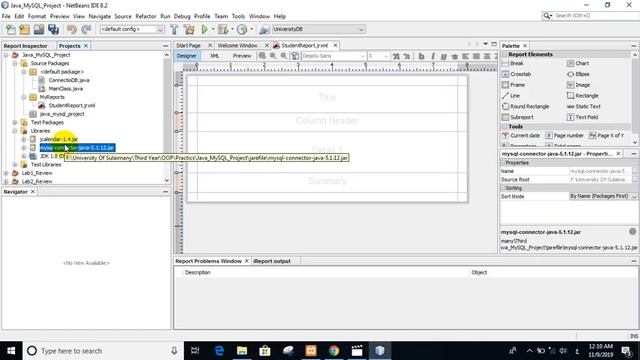Click the Profile Project clock icon
This screenshot has width=640, height=360.
coord(242,29)
